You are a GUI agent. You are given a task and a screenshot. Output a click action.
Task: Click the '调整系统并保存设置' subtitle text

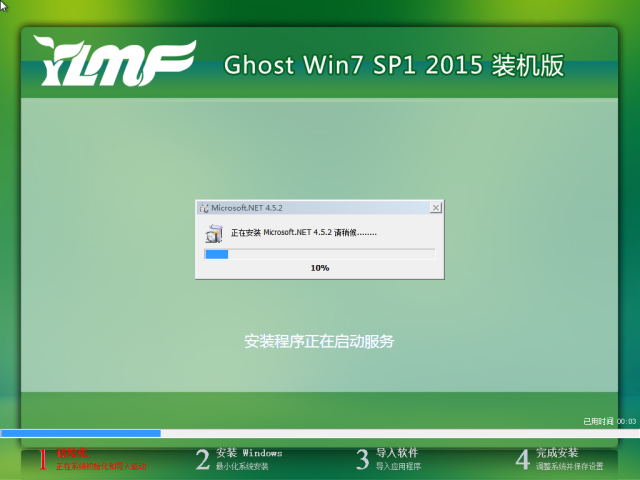click(x=569, y=466)
